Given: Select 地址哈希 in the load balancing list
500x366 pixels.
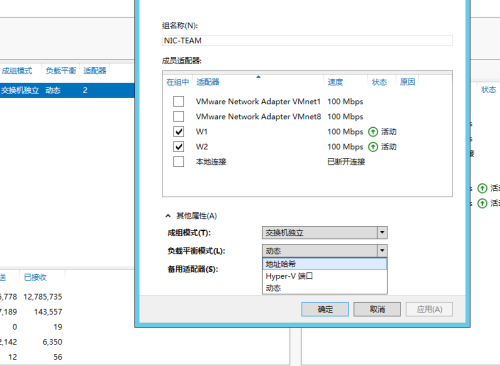Looking at the screenshot, I should coord(325,264).
